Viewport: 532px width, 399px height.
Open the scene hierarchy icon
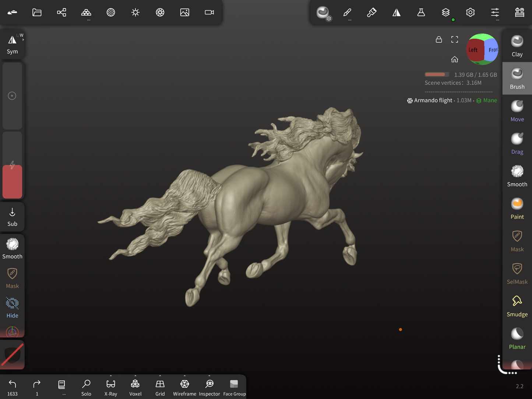tap(61, 13)
